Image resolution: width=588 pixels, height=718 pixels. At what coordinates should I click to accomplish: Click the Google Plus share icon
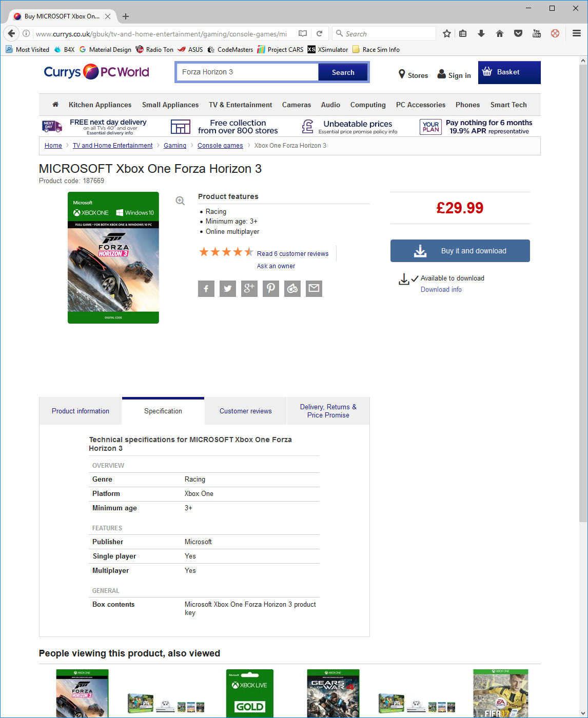(x=249, y=289)
